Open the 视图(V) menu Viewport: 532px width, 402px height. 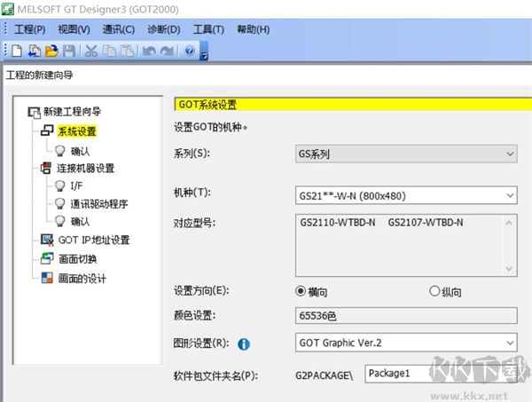pyautogui.click(x=74, y=29)
